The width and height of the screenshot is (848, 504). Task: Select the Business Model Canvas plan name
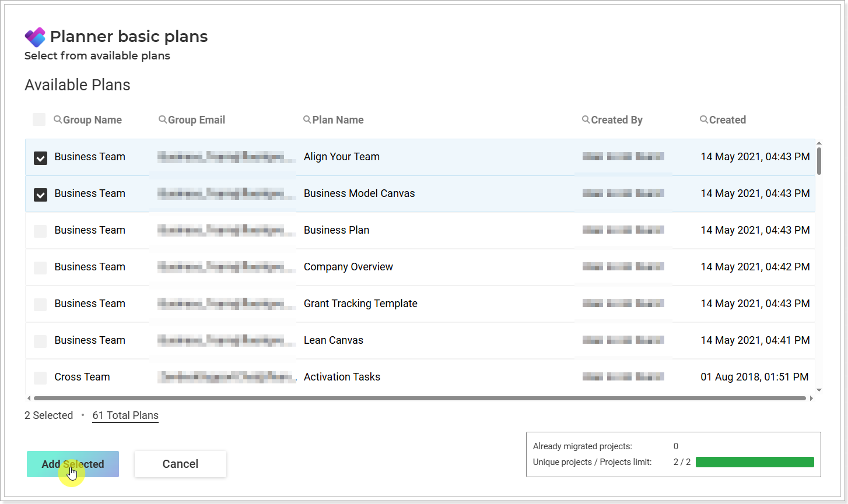[x=359, y=193]
